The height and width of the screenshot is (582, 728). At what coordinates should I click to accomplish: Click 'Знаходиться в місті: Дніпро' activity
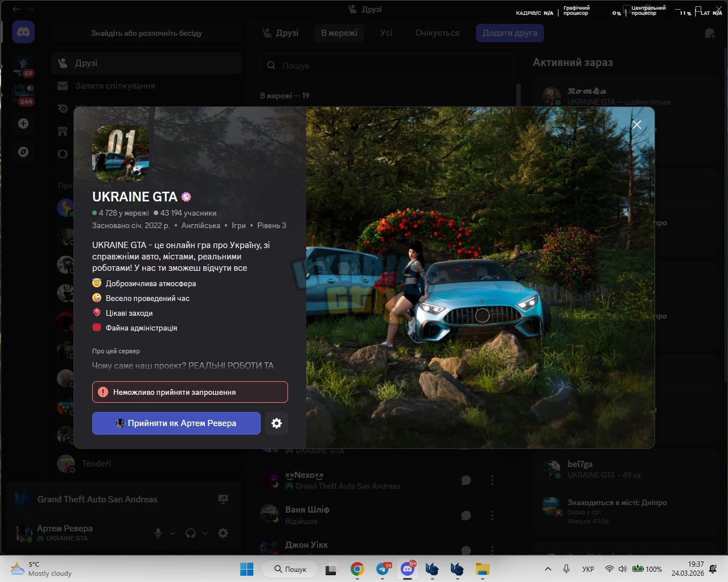tap(617, 503)
